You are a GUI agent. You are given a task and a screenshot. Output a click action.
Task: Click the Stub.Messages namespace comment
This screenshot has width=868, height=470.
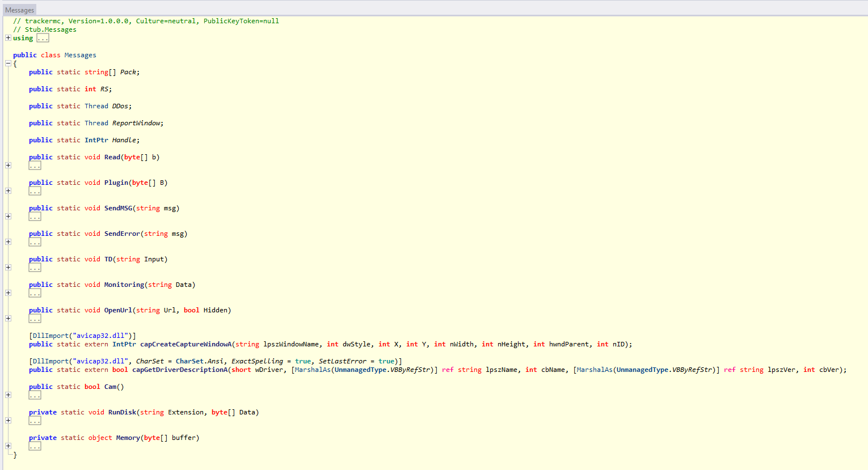pyautogui.click(x=45, y=29)
